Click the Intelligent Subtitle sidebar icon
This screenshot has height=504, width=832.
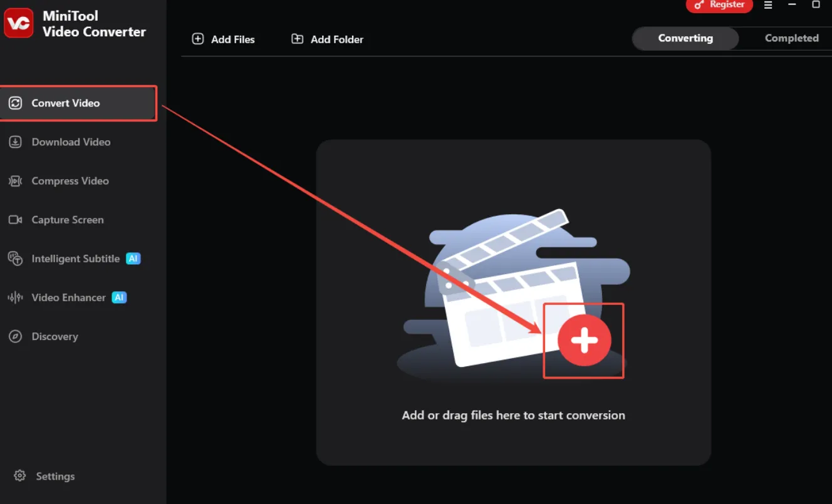[x=16, y=259]
